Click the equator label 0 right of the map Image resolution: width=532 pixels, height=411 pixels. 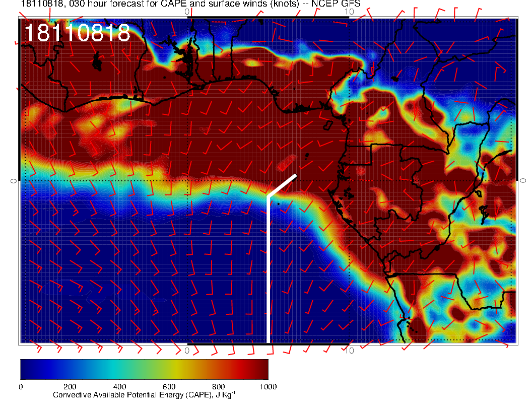pyautogui.click(x=523, y=181)
